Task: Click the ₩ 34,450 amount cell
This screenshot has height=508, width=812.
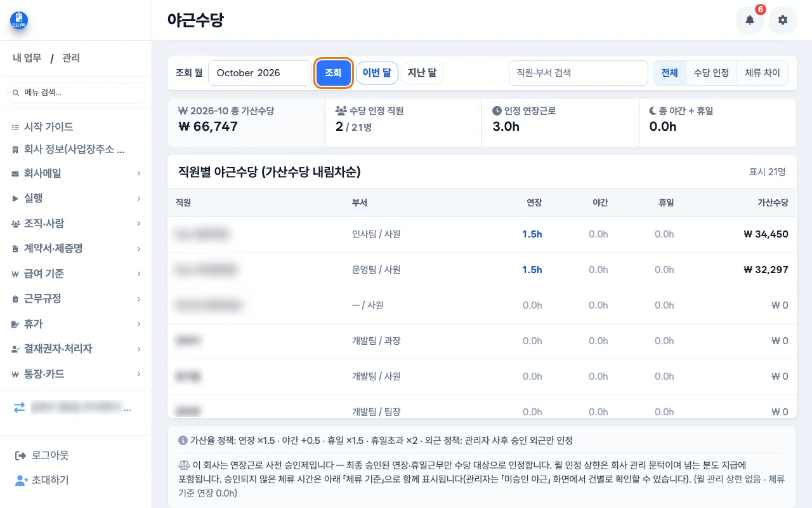Action: pyautogui.click(x=766, y=234)
